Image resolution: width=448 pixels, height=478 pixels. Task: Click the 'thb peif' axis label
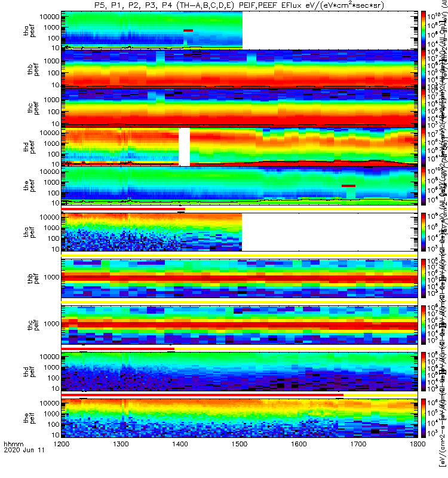pyautogui.click(x=33, y=278)
